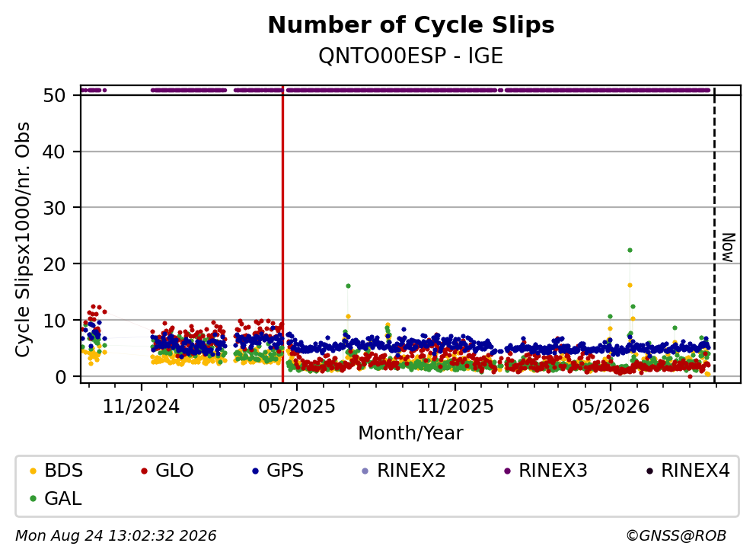
Task: Click the blue GPS legend marker
Action: tap(255, 471)
